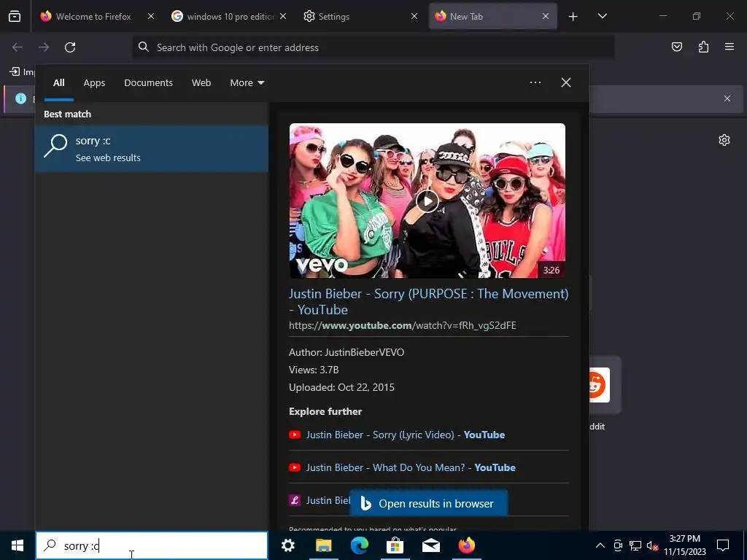This screenshot has width=747, height=560.
Task: Show hidden system tray icons
Action: [600, 545]
